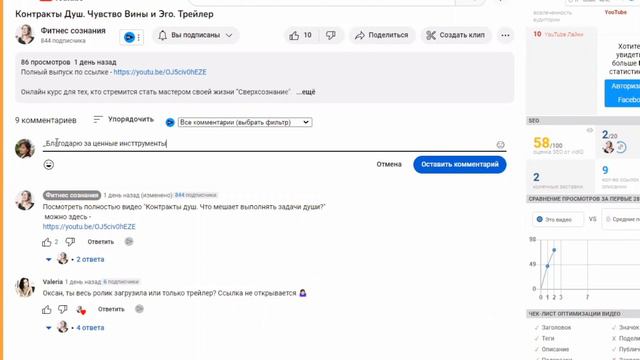The width and height of the screenshot is (640, 360).
Task: Click the 9 комментариев count
Action: [x=46, y=120]
